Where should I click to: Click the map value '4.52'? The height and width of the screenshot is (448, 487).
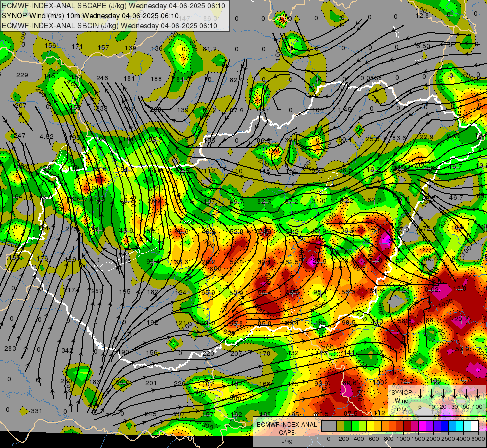tap(47, 136)
